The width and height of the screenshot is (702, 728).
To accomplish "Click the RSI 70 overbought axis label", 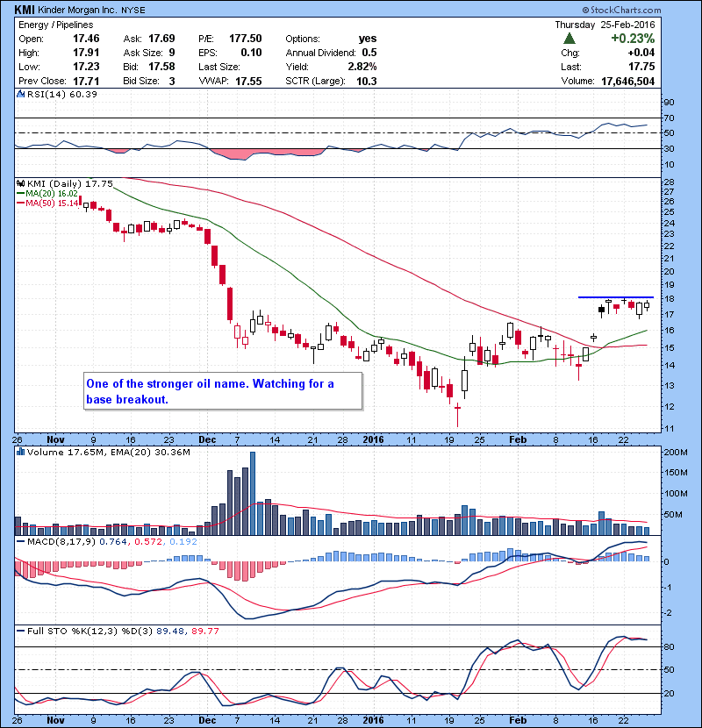I will click(x=669, y=118).
